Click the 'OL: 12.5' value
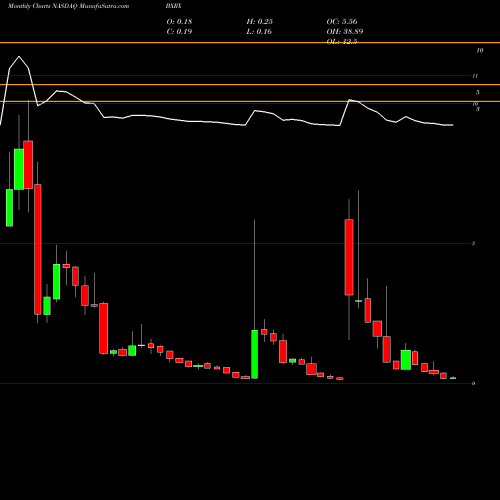Viewport: 500px width, 500px height. (342, 41)
